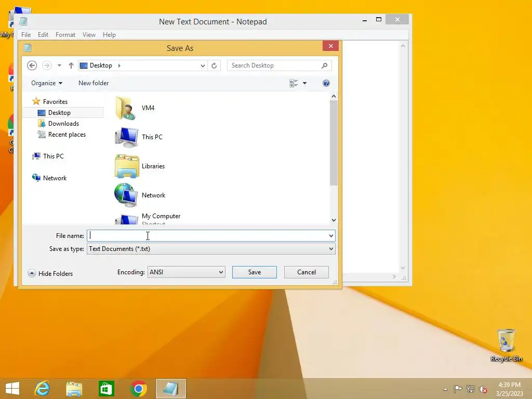Create a New folder
This screenshot has height=399, width=532.
(x=94, y=83)
